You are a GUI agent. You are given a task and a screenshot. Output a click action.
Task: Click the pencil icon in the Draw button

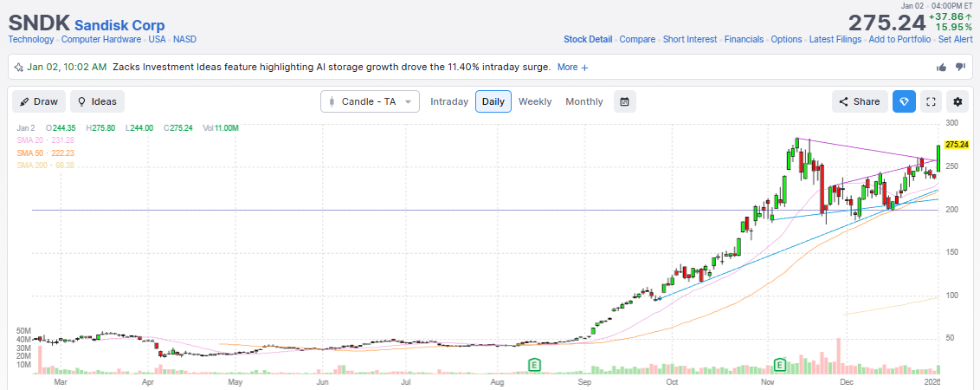pos(23,101)
